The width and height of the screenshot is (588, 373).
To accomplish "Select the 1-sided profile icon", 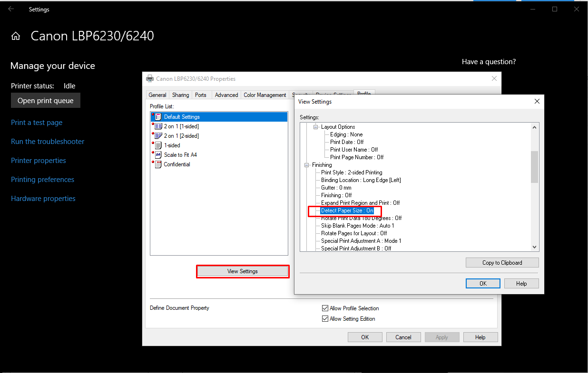I will click(157, 145).
